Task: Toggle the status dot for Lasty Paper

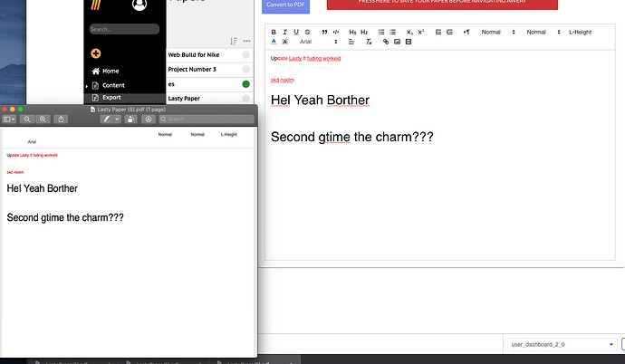Action: click(246, 99)
